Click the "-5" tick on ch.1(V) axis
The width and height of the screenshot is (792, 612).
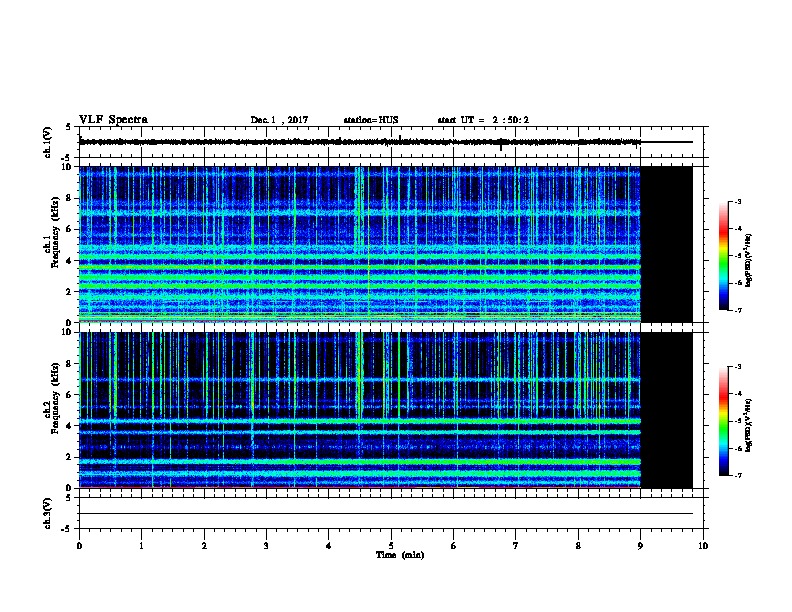(68, 158)
